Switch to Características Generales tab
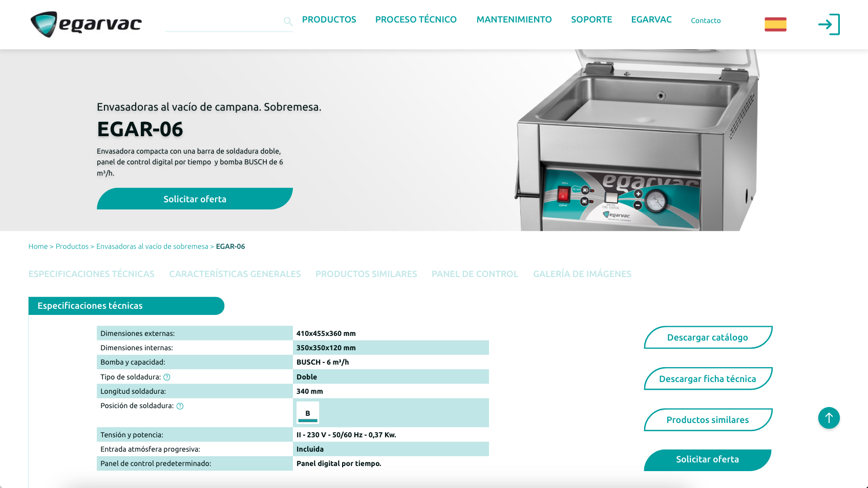The image size is (868, 488). click(x=235, y=274)
